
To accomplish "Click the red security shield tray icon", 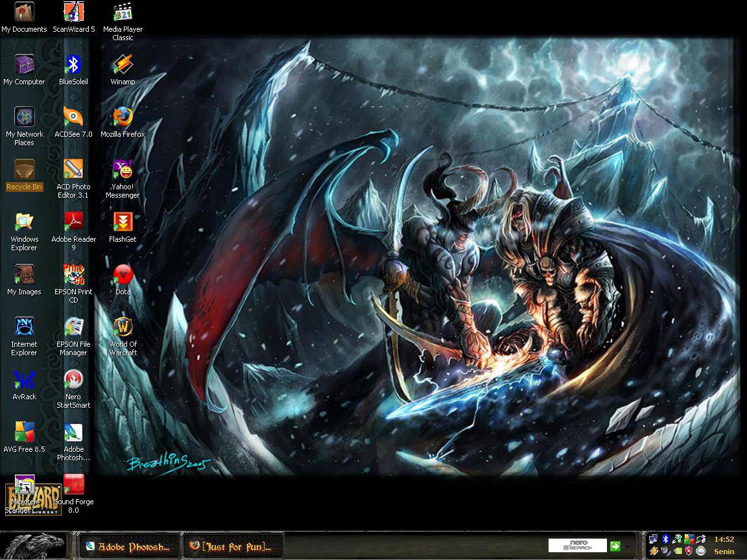I will [689, 551].
